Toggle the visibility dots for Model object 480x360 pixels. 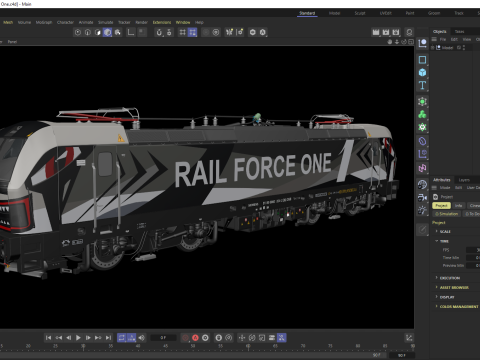[x=464, y=48]
